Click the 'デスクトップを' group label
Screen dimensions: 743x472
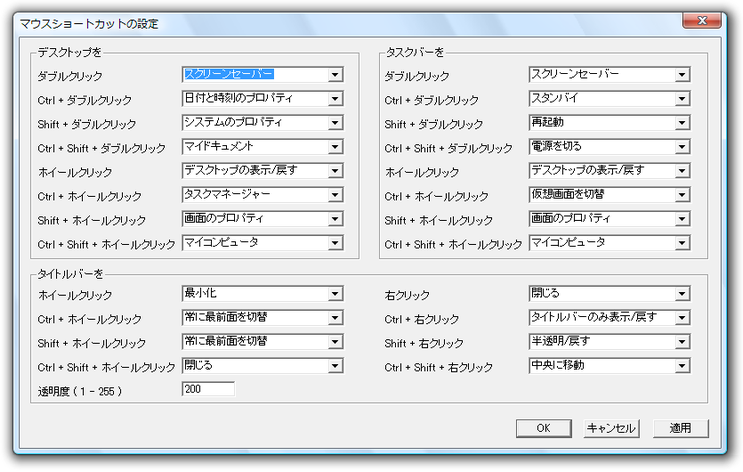coord(70,52)
